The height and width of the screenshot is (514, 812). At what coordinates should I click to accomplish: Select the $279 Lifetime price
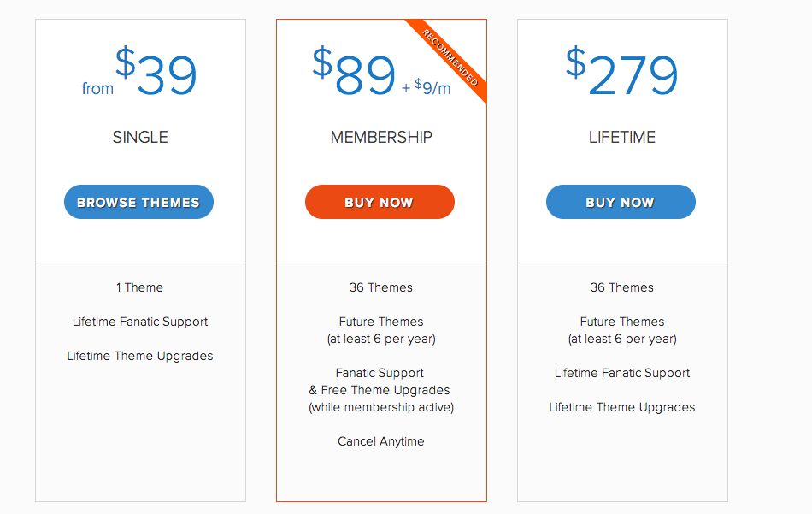[x=621, y=71]
